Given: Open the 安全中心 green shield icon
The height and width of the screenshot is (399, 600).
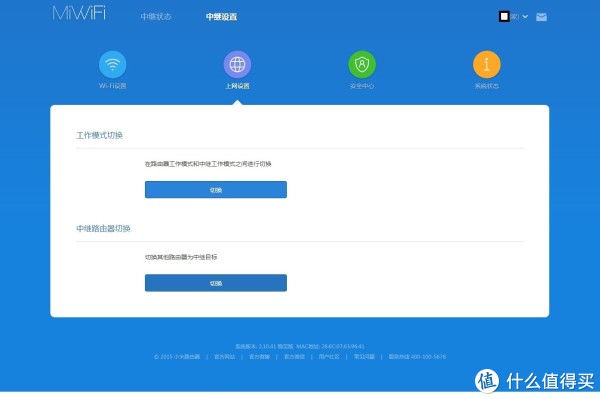Looking at the screenshot, I should tap(362, 64).
